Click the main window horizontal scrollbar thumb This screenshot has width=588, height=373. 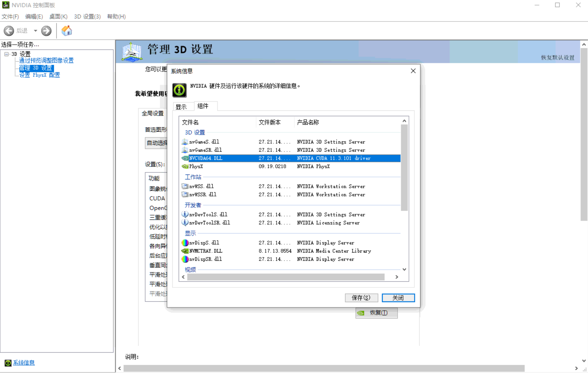[x=324, y=368]
